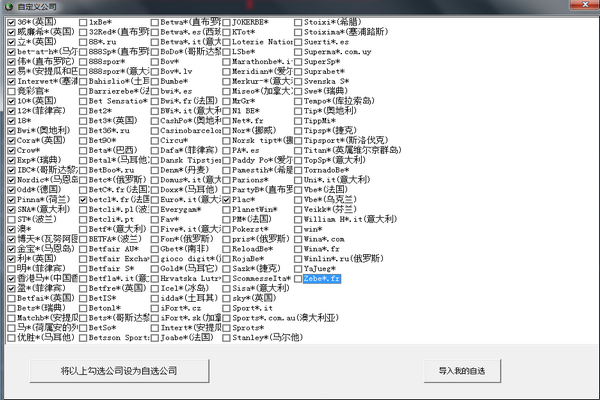Viewport: 600px width, 400px height.
Task: Check the Betfair AU* checkbox
Action: click(x=83, y=249)
